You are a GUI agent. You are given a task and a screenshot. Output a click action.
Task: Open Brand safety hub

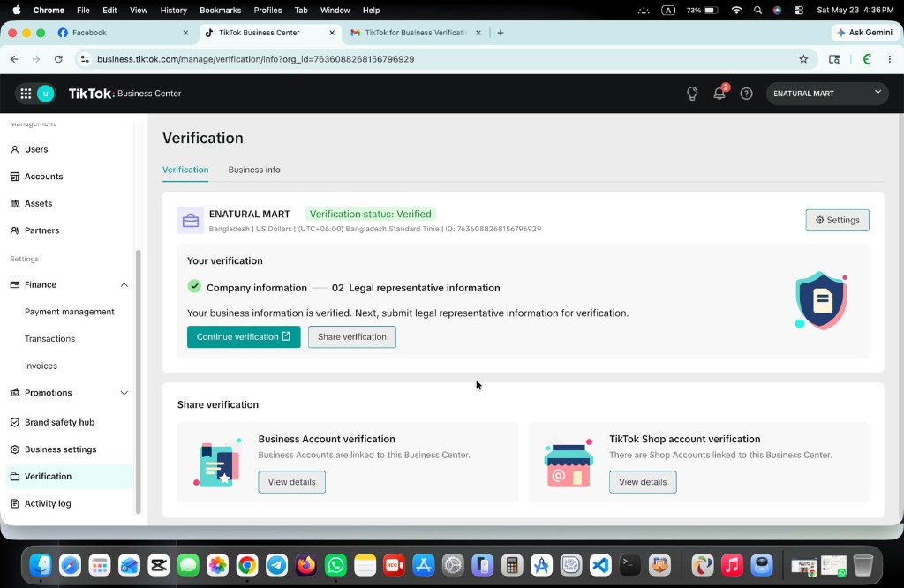pos(59,423)
